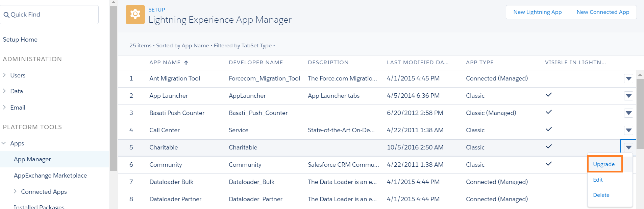Click the New Connected App button

[x=603, y=12]
